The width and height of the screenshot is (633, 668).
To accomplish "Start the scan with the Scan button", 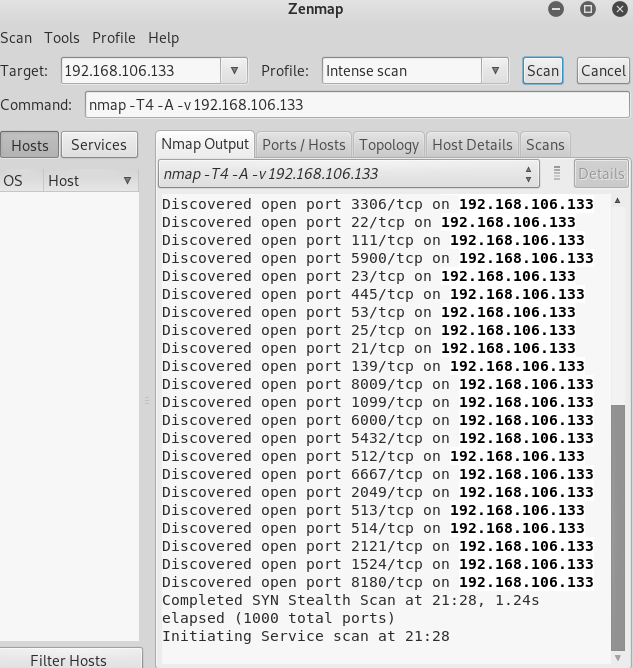I will pos(543,71).
